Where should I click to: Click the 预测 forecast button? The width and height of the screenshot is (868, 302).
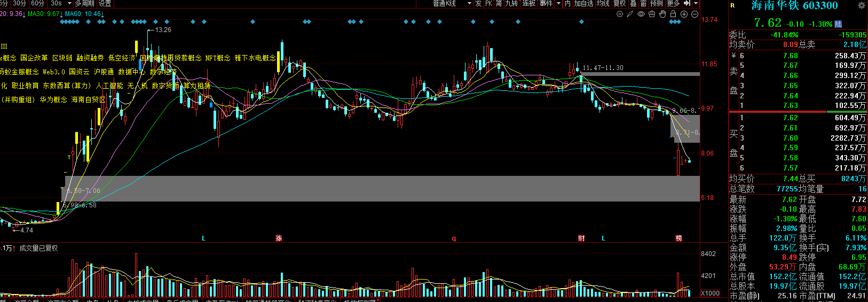[x=656, y=3]
